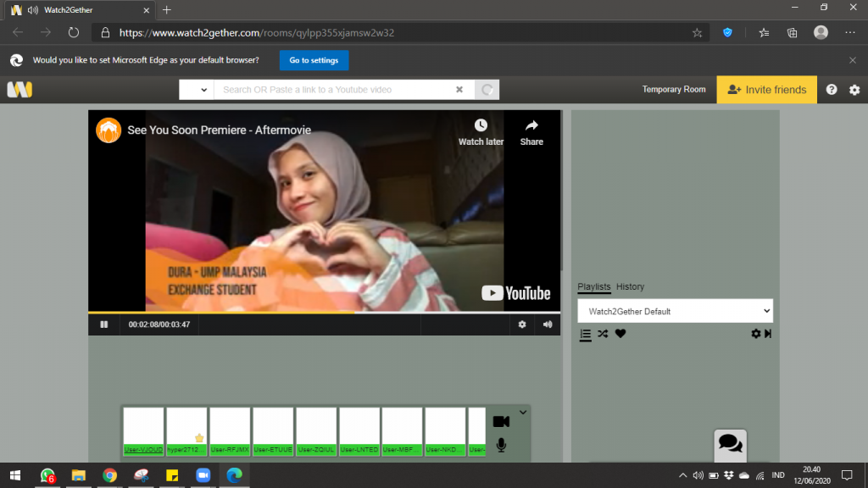Pause the video in the player bar
This screenshot has width=868, height=488.
point(104,324)
